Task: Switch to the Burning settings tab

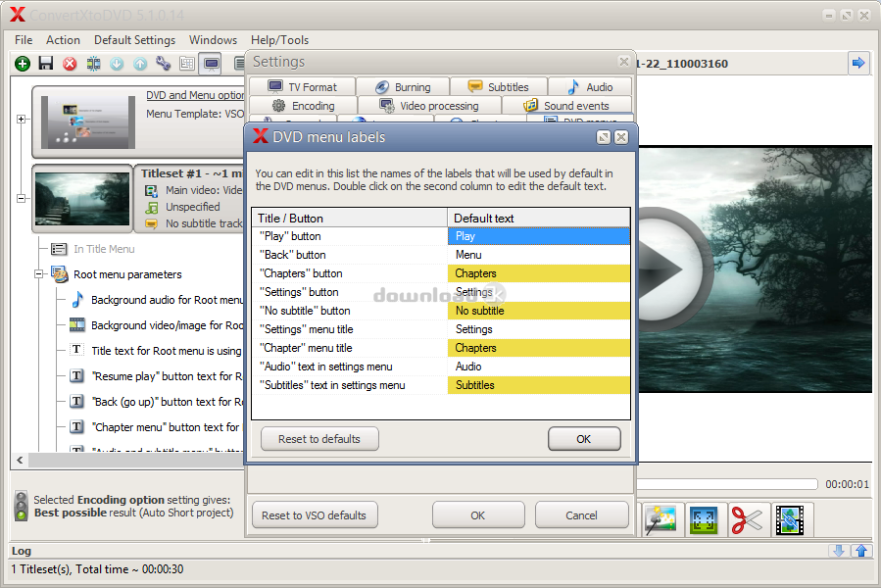Action: click(x=403, y=87)
